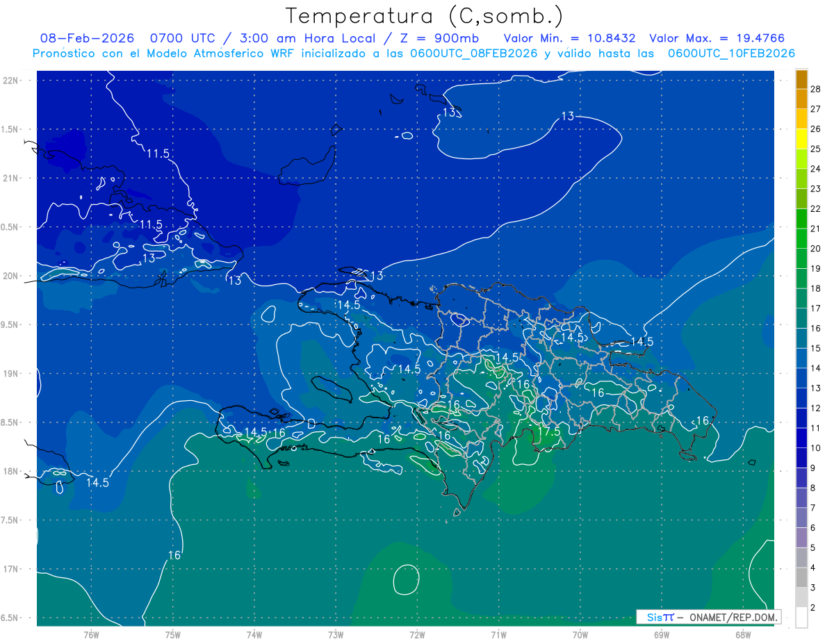Click the colorbar label '28'
834x644 pixels.
815,89
